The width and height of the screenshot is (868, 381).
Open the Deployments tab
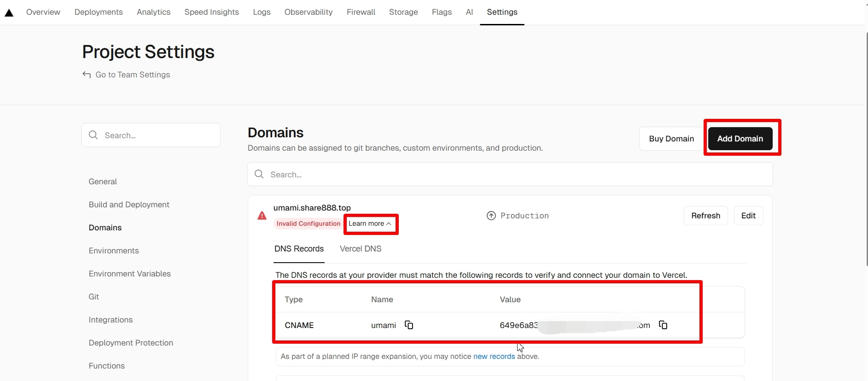coord(99,12)
